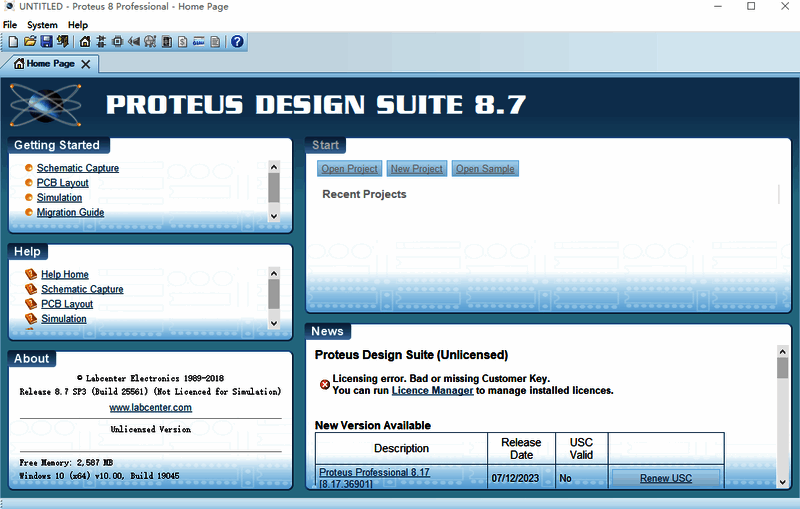Click the Release Date column header
The height and width of the screenshot is (509, 800).
[521, 449]
